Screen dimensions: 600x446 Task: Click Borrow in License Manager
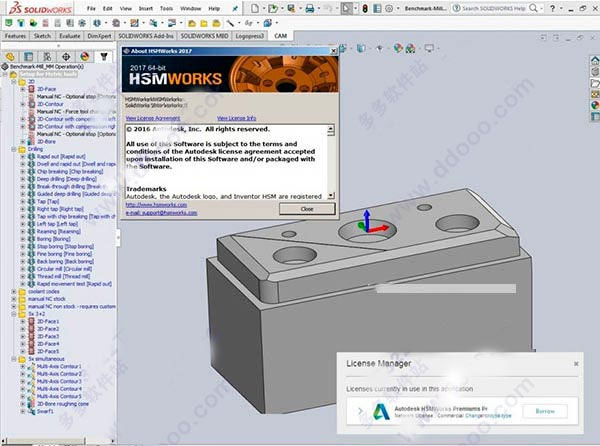point(545,411)
